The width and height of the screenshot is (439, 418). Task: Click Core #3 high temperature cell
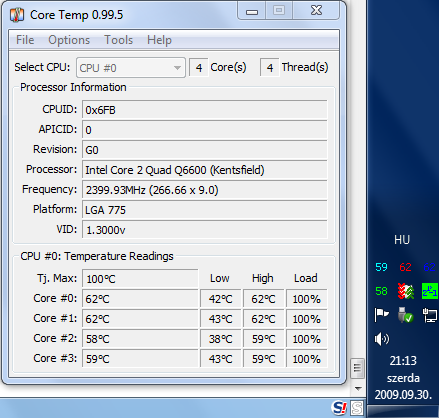point(263,358)
